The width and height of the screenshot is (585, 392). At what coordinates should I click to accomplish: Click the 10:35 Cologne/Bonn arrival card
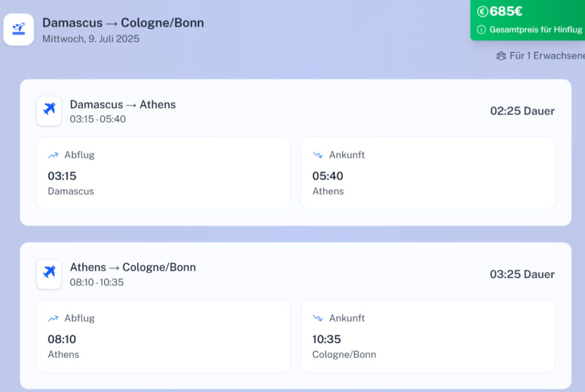point(427,337)
